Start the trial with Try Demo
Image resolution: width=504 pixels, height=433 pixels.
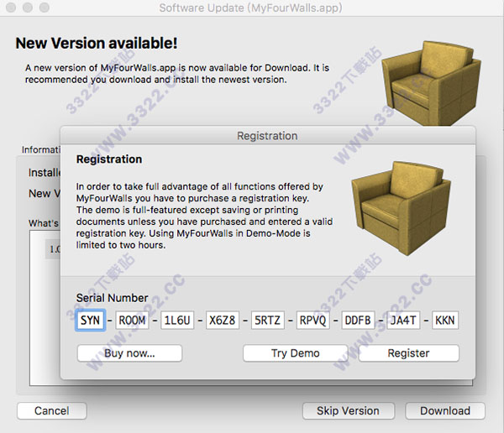295,353
